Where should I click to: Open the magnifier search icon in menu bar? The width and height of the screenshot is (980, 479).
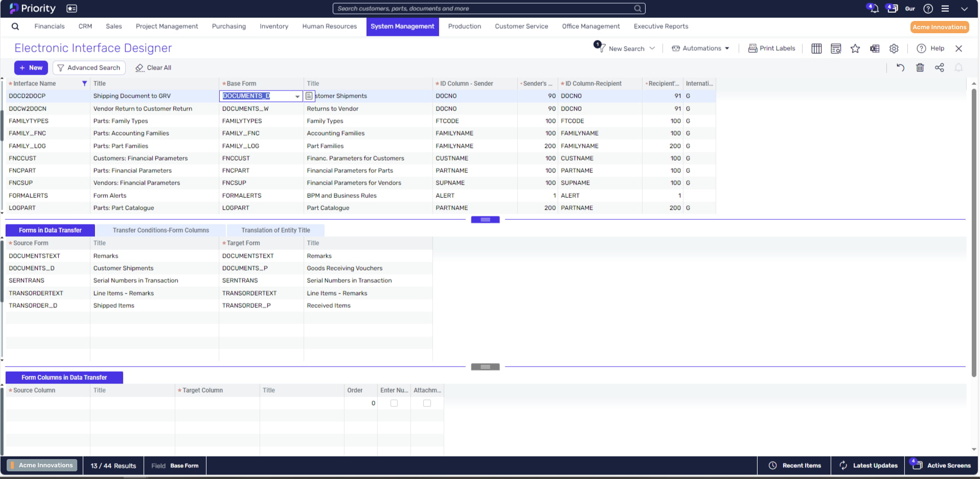[x=15, y=27]
